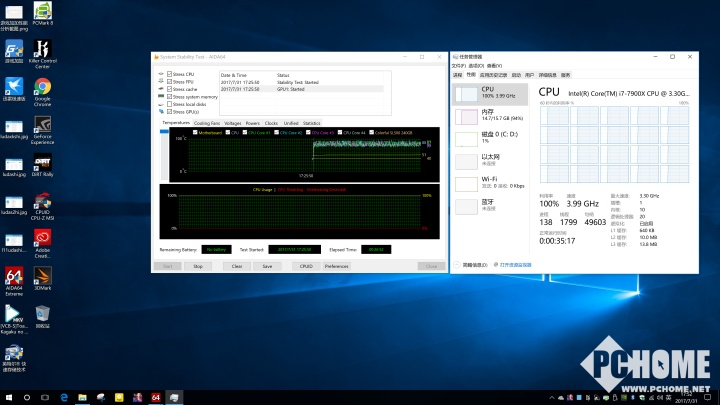The width and height of the screenshot is (720, 405).
Task: Select the 'GPU1: Started' log row
Action: [x=302, y=89]
